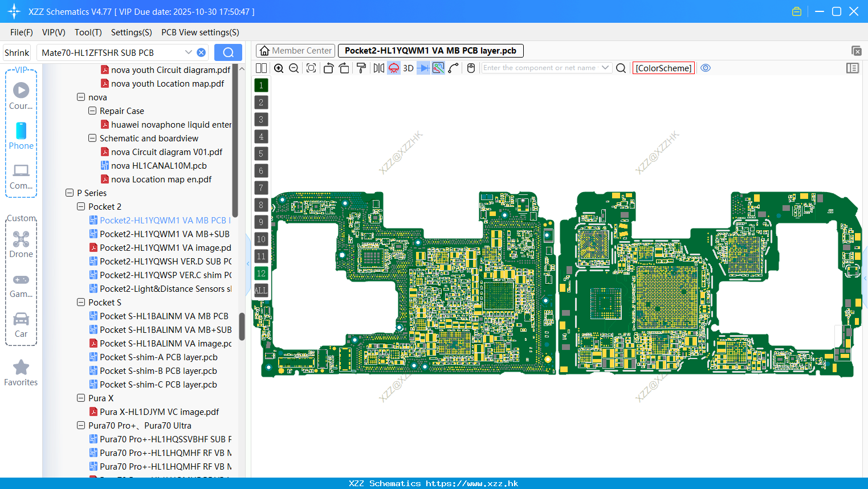Click the XZZ toolbox icon in title bar

797,11
